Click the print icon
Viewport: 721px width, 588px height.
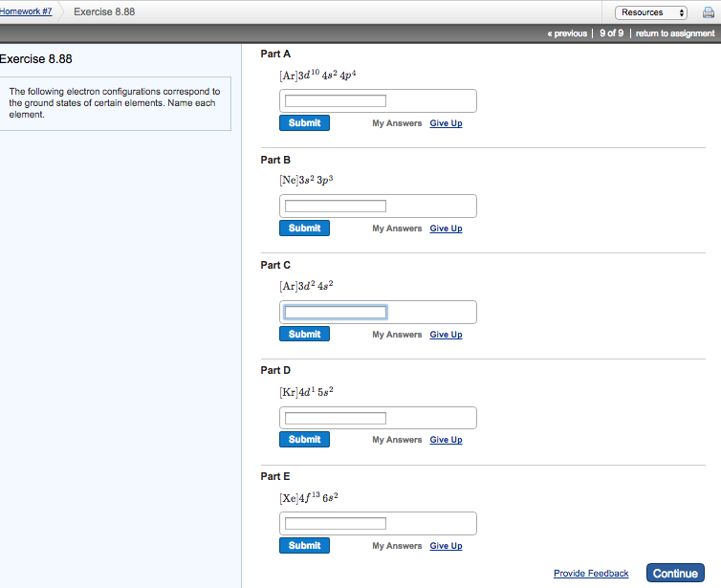tap(708, 12)
